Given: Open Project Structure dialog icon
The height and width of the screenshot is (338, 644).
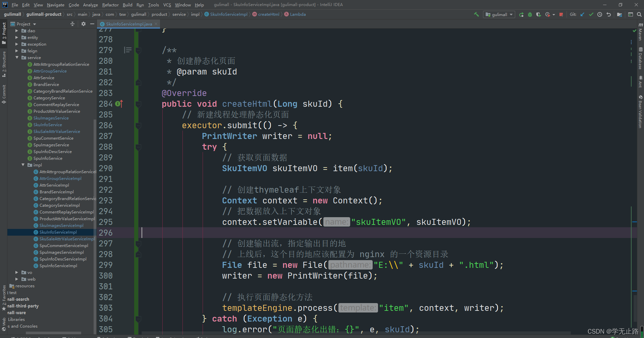Looking at the screenshot, I should [620, 14].
